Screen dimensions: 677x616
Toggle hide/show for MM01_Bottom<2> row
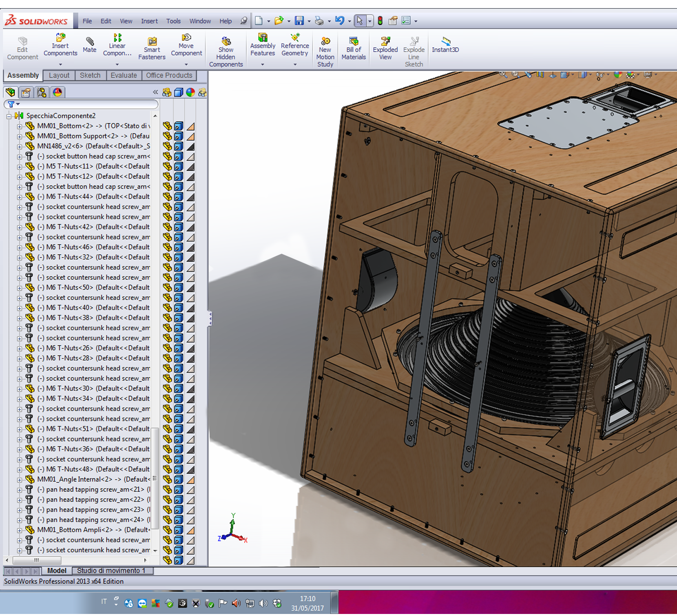pyautogui.click(x=167, y=126)
